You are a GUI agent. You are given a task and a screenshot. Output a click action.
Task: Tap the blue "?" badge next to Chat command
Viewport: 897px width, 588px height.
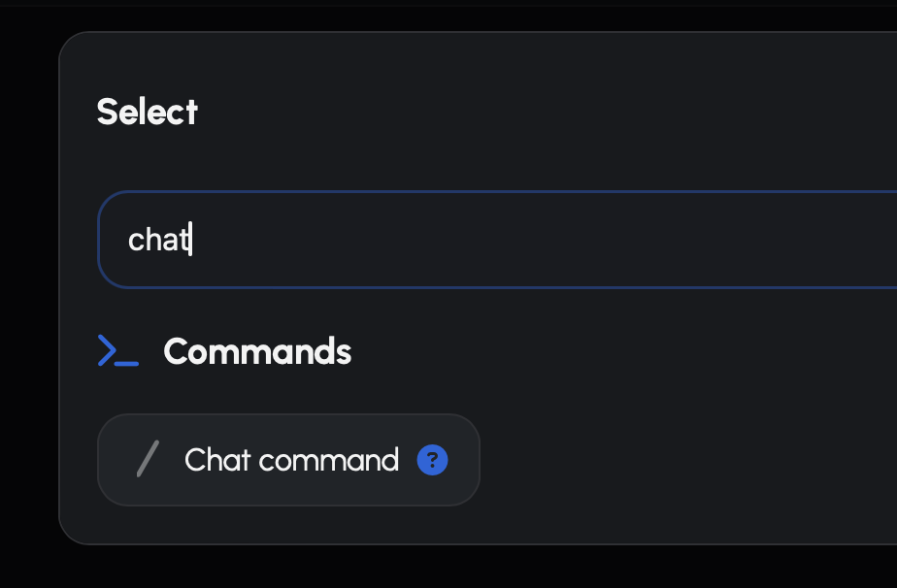(x=432, y=460)
